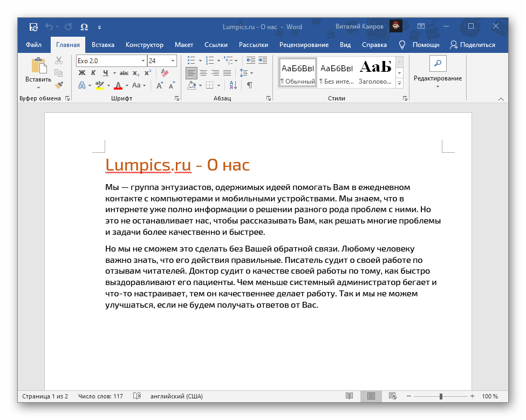Viewport: 526px width, 420px height.
Task: Click the Поделиться share button
Action: [473, 45]
